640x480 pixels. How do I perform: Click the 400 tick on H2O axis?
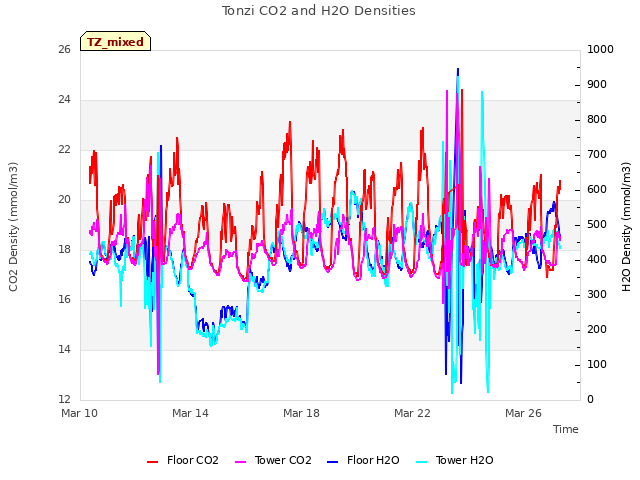coord(597,260)
